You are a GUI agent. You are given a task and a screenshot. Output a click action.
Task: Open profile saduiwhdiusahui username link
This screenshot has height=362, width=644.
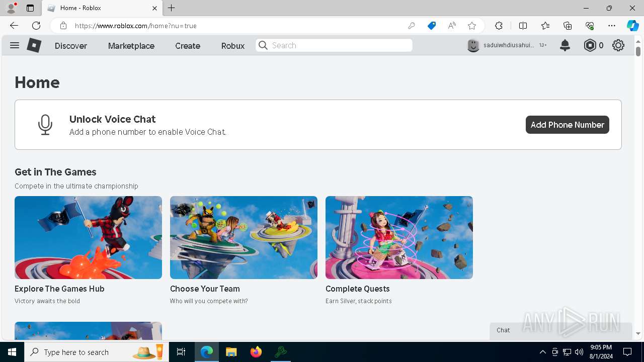pos(509,45)
